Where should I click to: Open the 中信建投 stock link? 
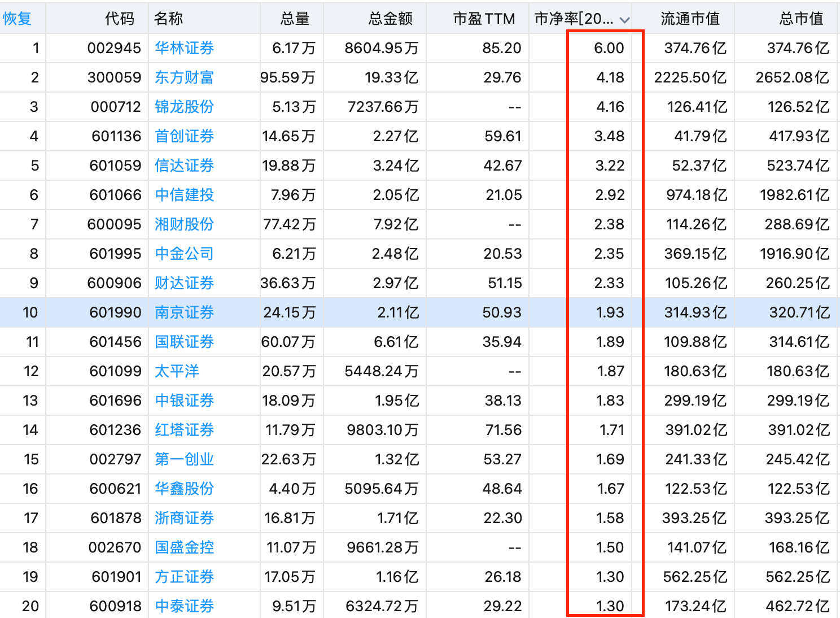pyautogui.click(x=185, y=195)
